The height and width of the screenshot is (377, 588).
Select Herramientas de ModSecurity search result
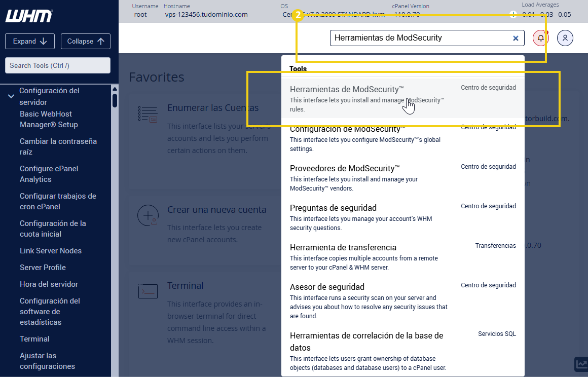coord(403,98)
